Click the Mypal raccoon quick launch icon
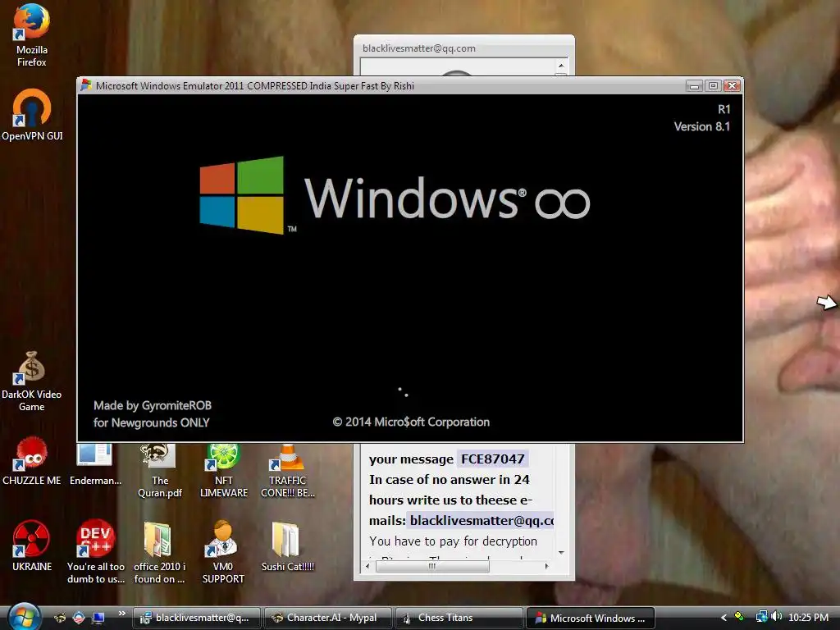 click(60, 618)
